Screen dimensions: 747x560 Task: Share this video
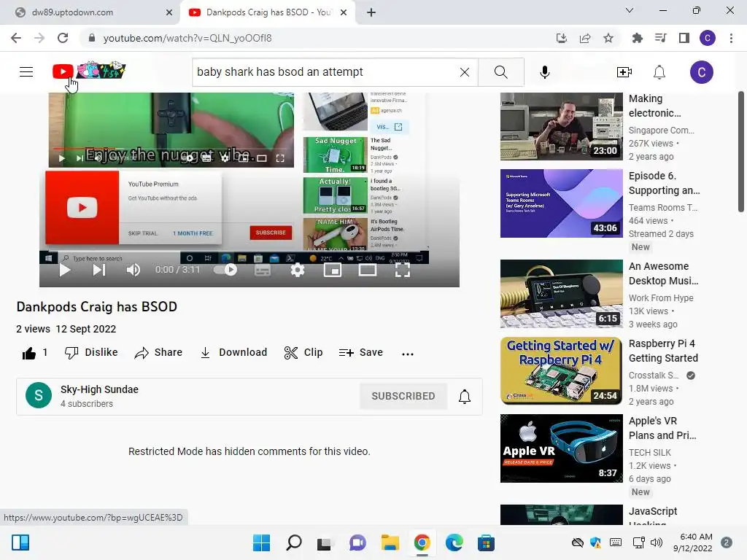[x=158, y=352]
